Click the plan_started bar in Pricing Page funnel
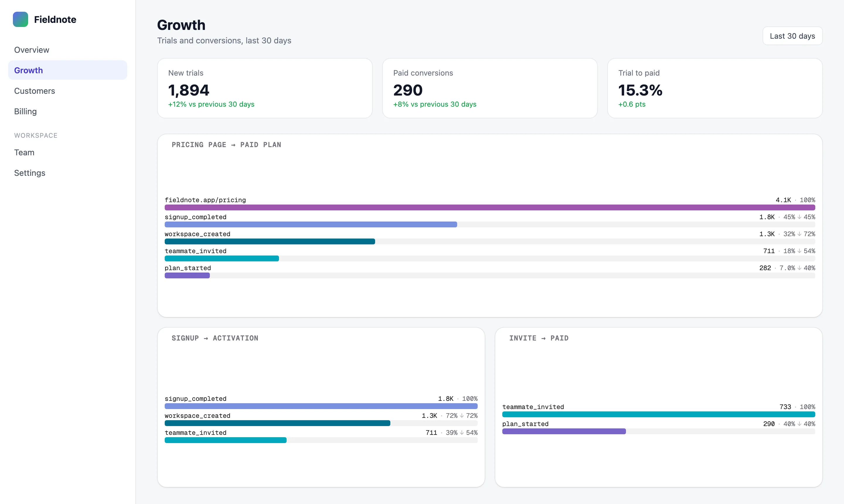Viewport: 844px width, 504px height. [x=187, y=275]
